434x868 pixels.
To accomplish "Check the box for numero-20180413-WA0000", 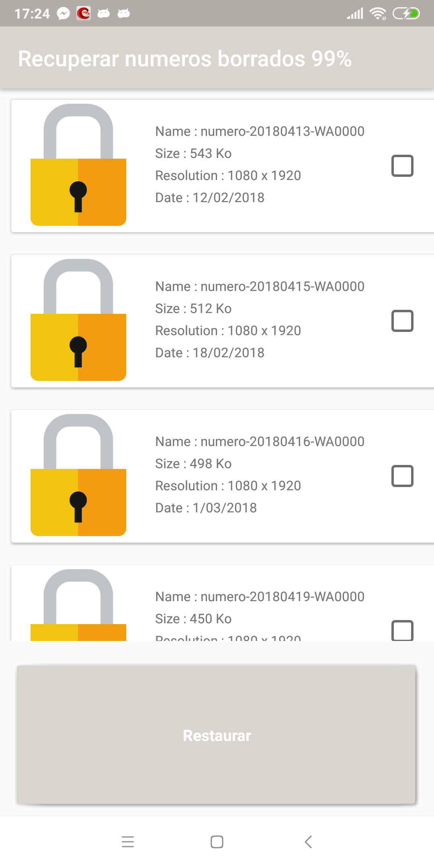I will (x=402, y=166).
